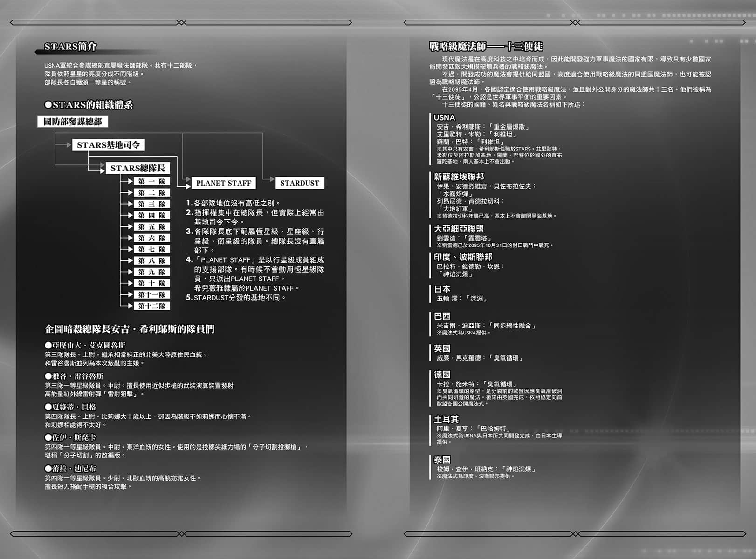The height and width of the screenshot is (559, 756).
Task: Select the line '威廉・馬克羅德:「臭氧循環」'
Action: 481,358
